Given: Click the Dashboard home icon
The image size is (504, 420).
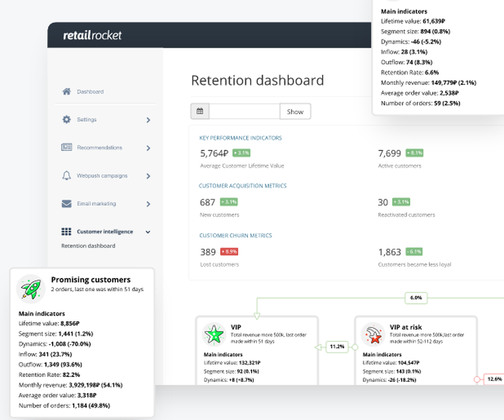Looking at the screenshot, I should 67,92.
